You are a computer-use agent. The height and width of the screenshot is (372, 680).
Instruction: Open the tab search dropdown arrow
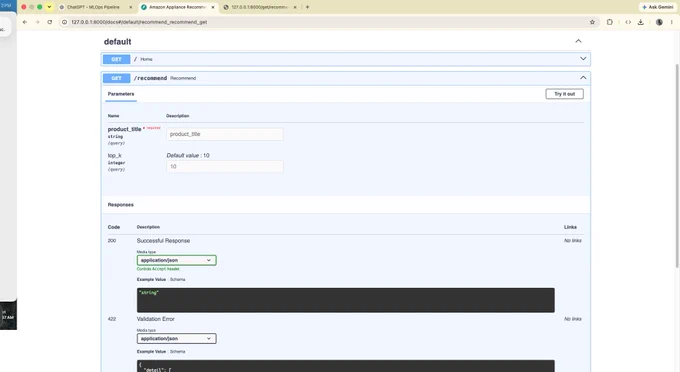point(49,7)
